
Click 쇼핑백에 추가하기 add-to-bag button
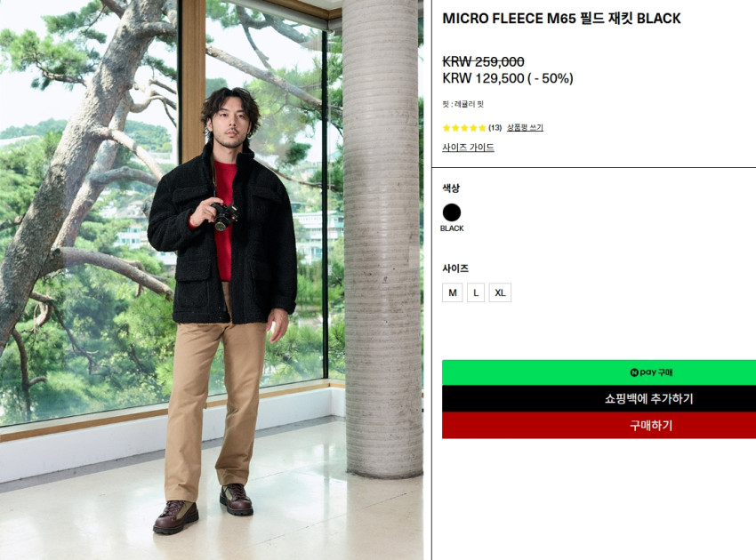[599, 398]
